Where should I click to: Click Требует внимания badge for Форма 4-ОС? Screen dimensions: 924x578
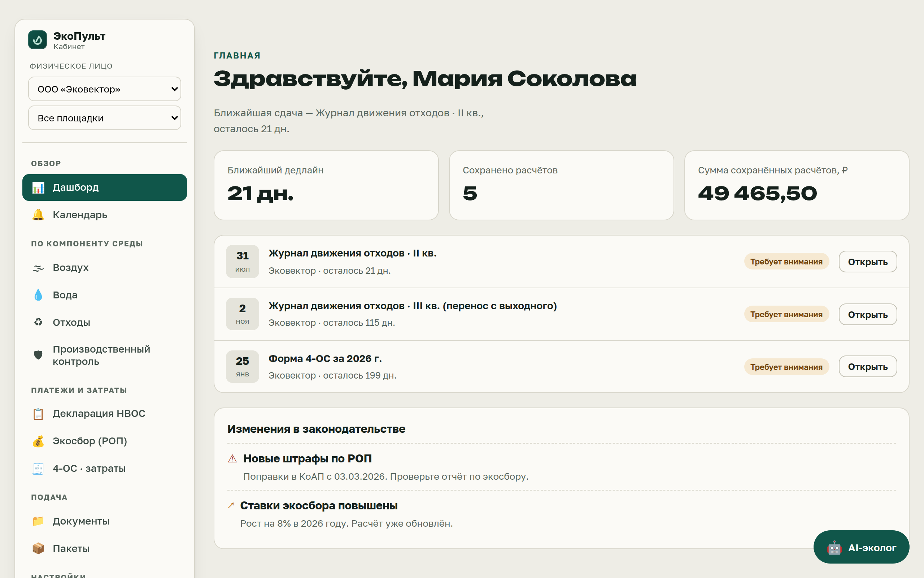pos(786,367)
